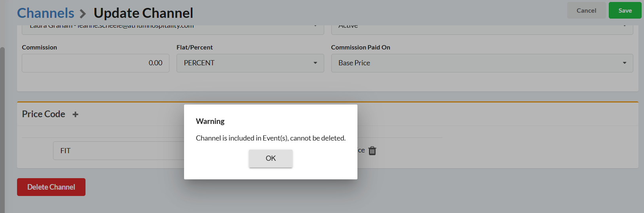The height and width of the screenshot is (213, 644).
Task: Click the breadcrumb chevron arrow after Channels
Action: 83,14
